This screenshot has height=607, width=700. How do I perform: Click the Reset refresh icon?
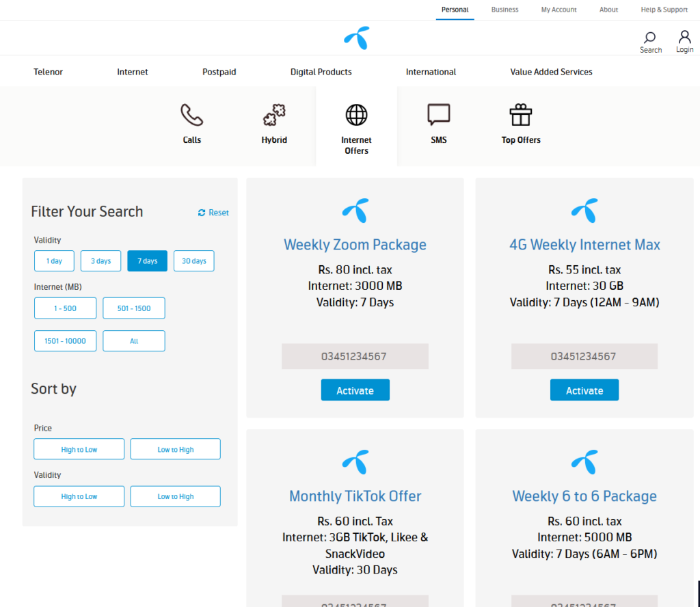click(x=202, y=213)
